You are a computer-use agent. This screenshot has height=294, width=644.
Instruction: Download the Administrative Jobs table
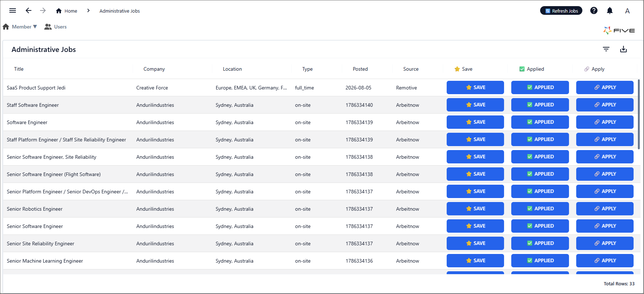623,49
